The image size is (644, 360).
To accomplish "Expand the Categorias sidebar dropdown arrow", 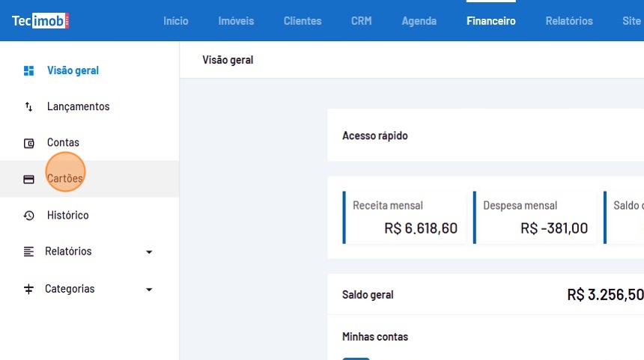I will click(x=149, y=290).
